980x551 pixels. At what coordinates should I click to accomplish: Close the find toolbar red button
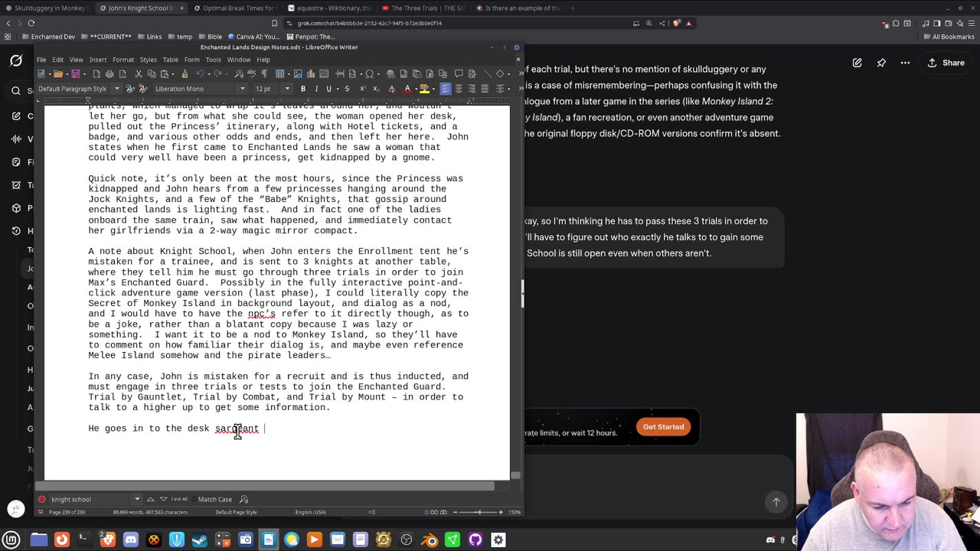[42, 499]
